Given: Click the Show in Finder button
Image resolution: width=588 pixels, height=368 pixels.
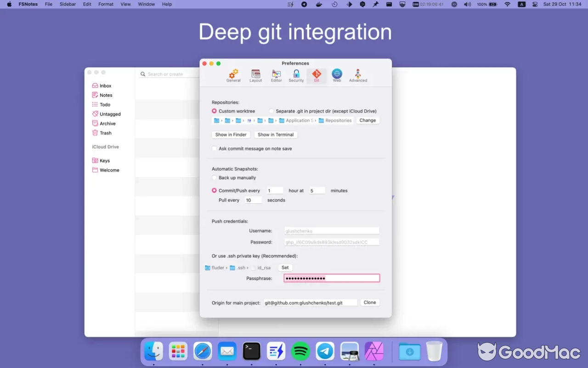Looking at the screenshot, I should pos(231,135).
